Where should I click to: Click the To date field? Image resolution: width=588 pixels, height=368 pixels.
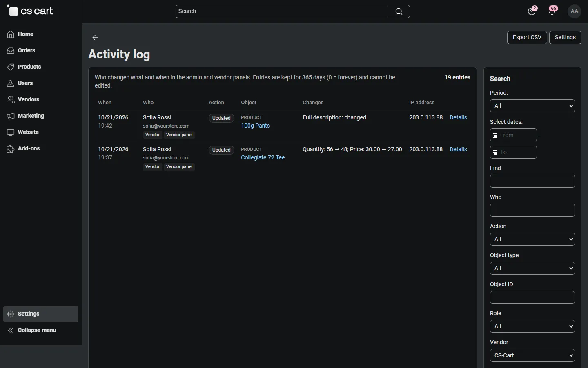coord(514,152)
